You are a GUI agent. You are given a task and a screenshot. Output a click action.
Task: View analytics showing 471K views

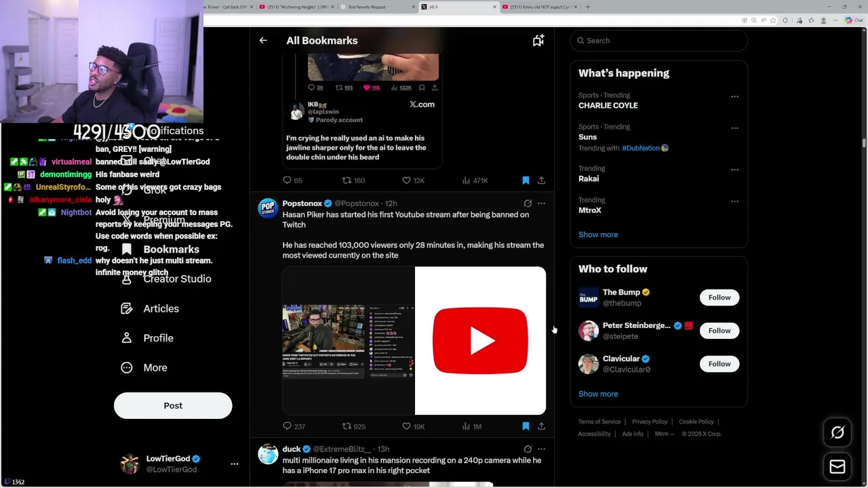475,180
